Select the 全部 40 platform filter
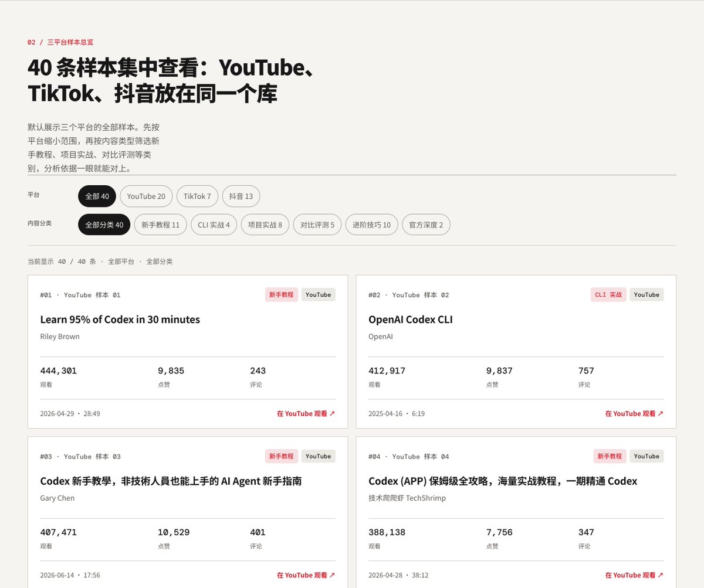Screen dimensions: 704x588 [97, 196]
